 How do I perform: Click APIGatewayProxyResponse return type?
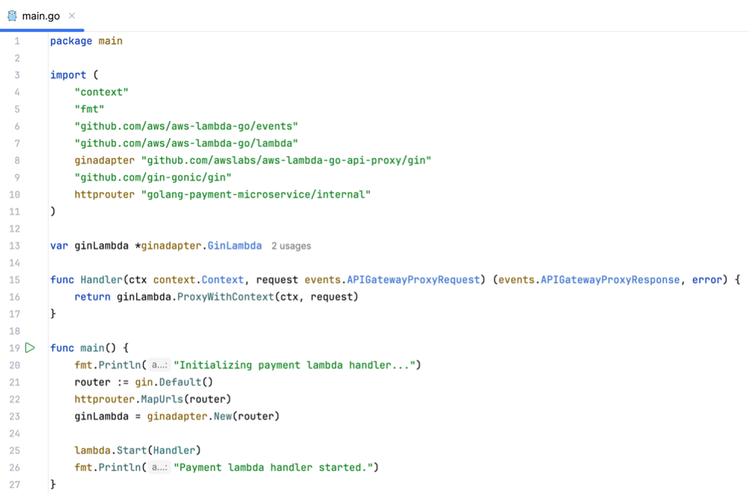(x=610, y=280)
